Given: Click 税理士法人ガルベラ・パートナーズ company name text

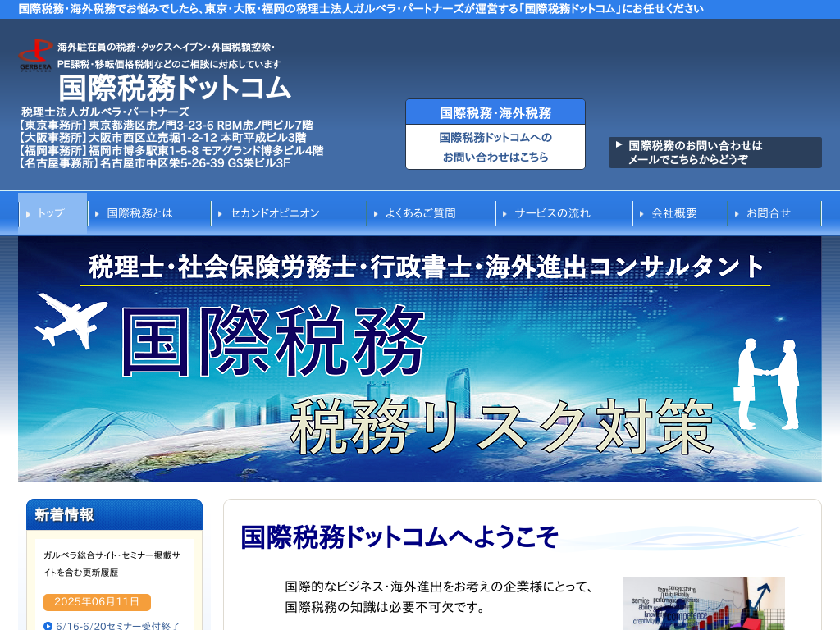Looking at the screenshot, I should (x=105, y=112).
